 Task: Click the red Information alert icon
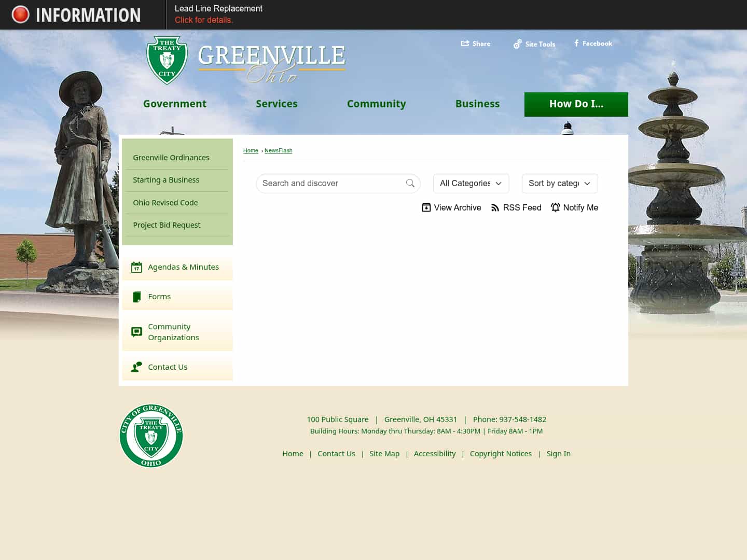21,15
